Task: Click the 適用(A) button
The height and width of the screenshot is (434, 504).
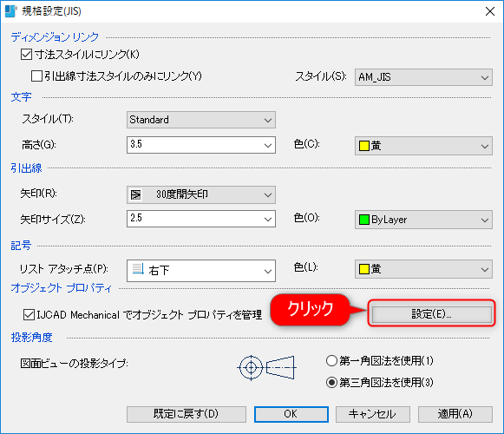Action: pos(455,414)
